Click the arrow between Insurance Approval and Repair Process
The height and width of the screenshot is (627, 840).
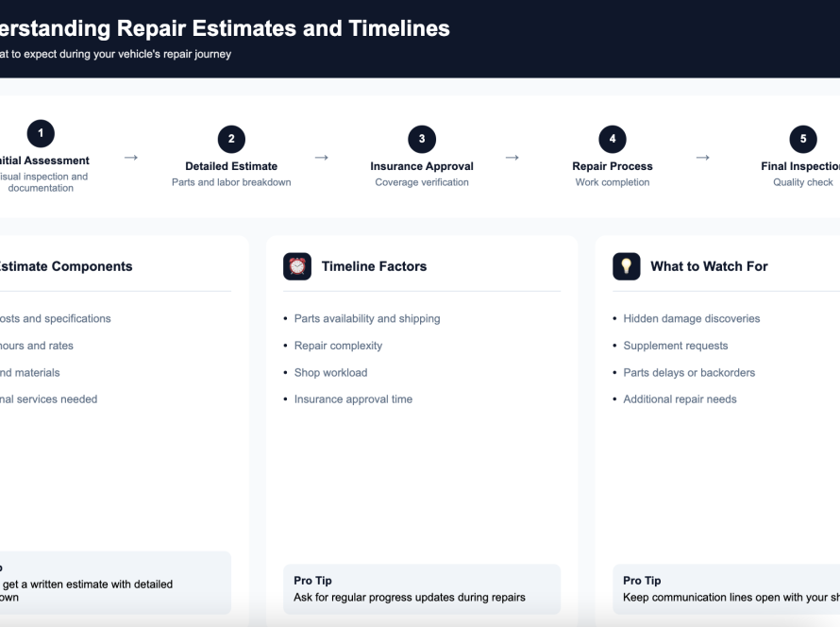[x=512, y=159]
